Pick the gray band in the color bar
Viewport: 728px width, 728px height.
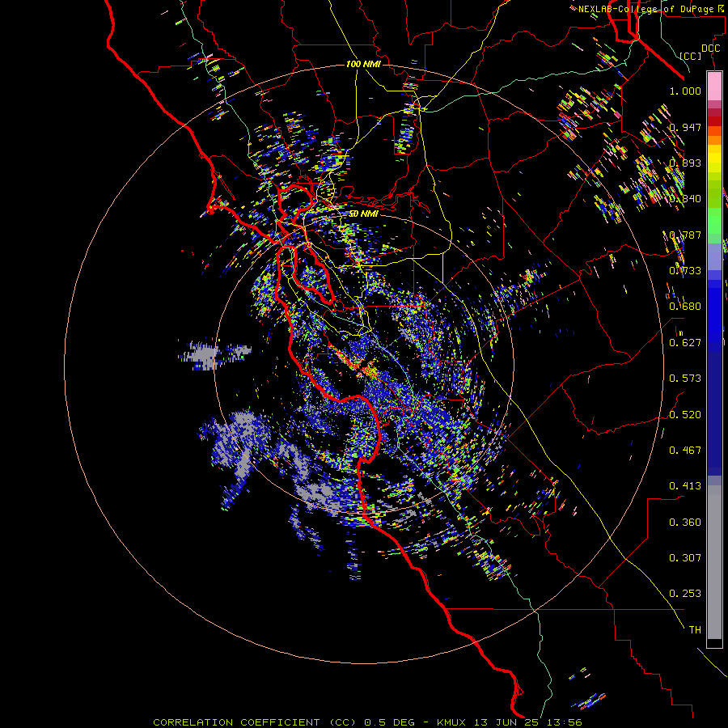[x=714, y=562]
